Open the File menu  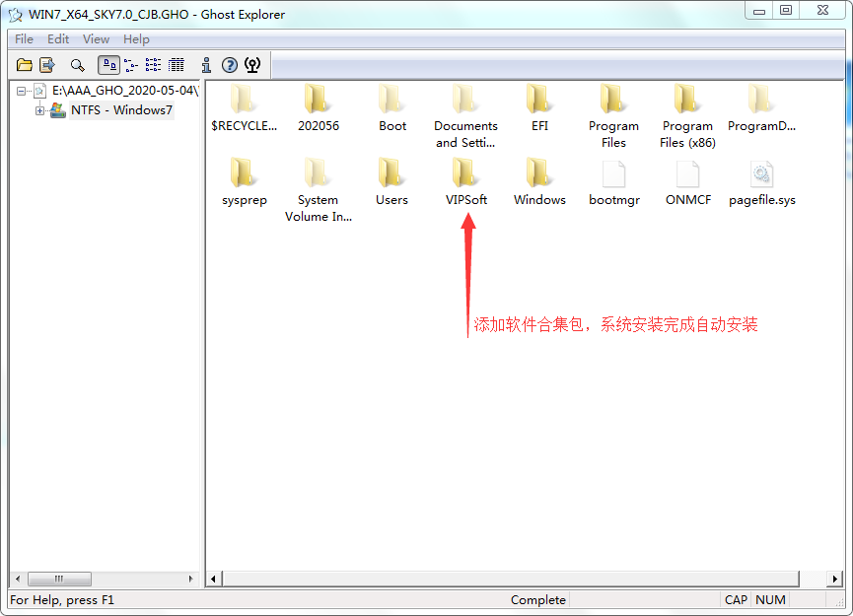point(24,39)
